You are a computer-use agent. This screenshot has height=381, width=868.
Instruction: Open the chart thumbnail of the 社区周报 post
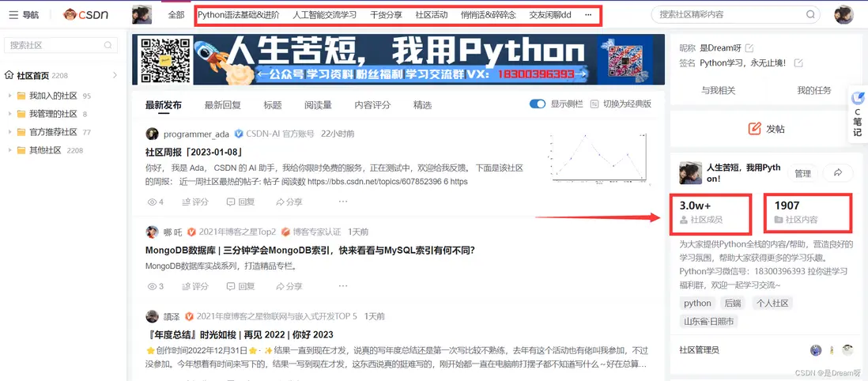[x=599, y=157]
